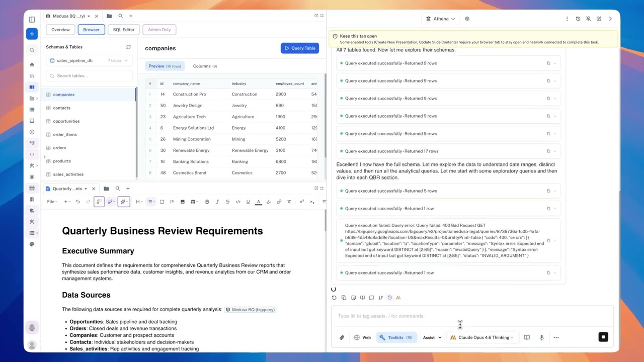The width and height of the screenshot is (644, 362).
Task: Add new tab beside Medusa BQ tab
Action: pos(131,16)
